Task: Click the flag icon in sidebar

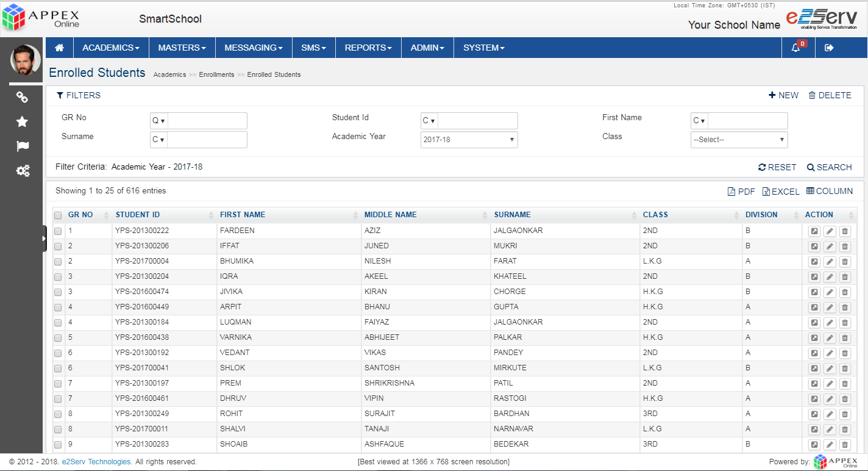Action: point(22,146)
